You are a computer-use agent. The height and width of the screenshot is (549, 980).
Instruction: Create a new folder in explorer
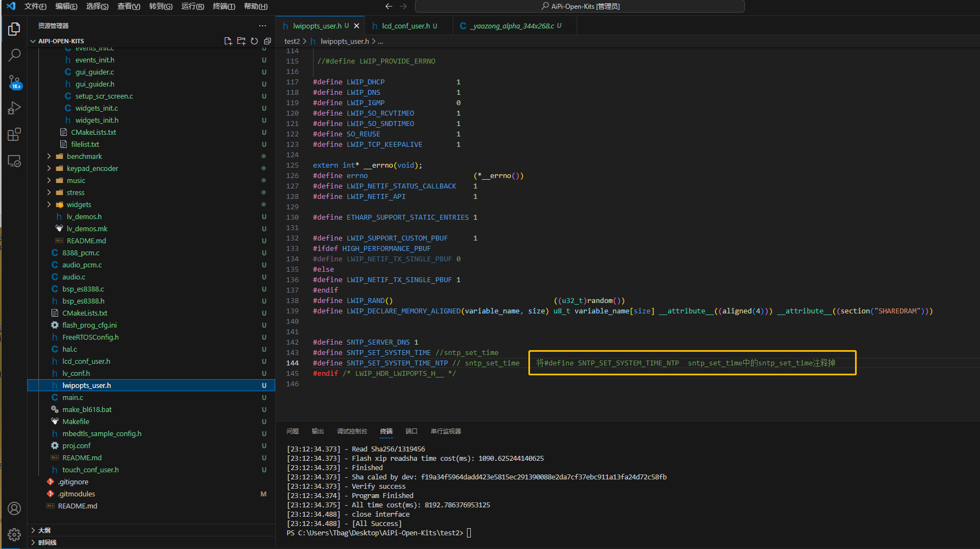tap(241, 41)
